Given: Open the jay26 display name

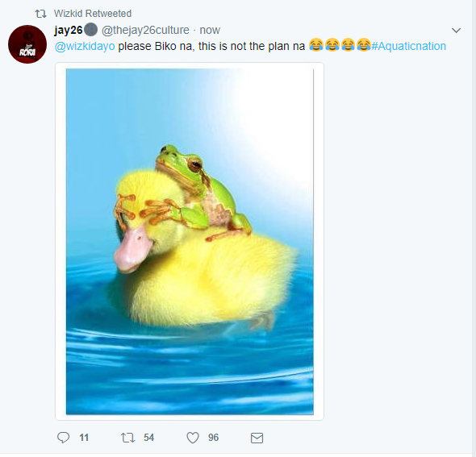Looking at the screenshot, I should pyautogui.click(x=69, y=30).
